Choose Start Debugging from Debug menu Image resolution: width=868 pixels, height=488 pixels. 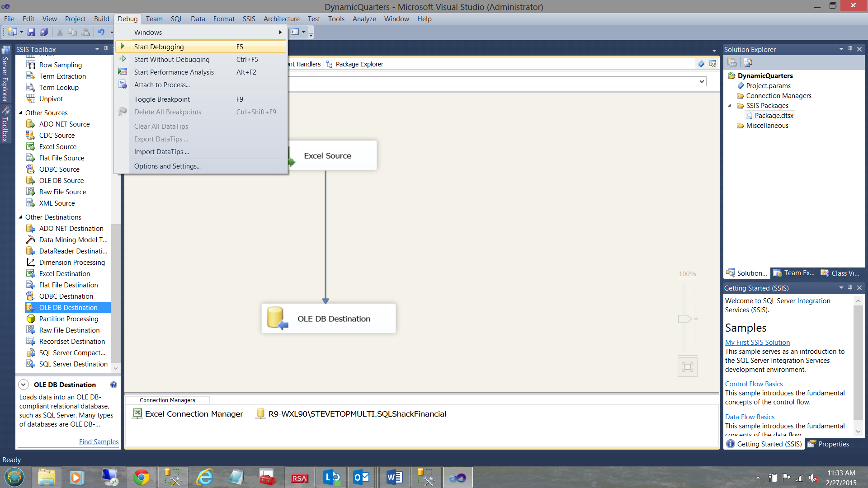pos(159,47)
